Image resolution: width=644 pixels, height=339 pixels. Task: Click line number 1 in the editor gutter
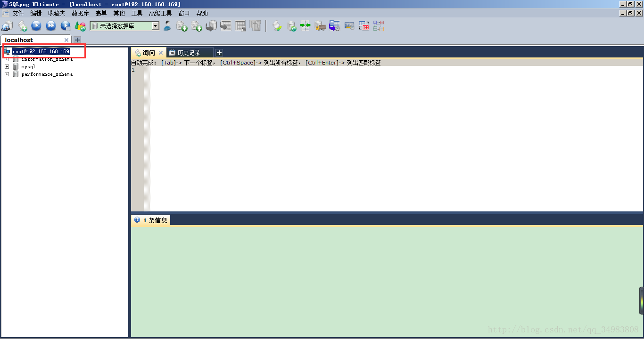133,70
